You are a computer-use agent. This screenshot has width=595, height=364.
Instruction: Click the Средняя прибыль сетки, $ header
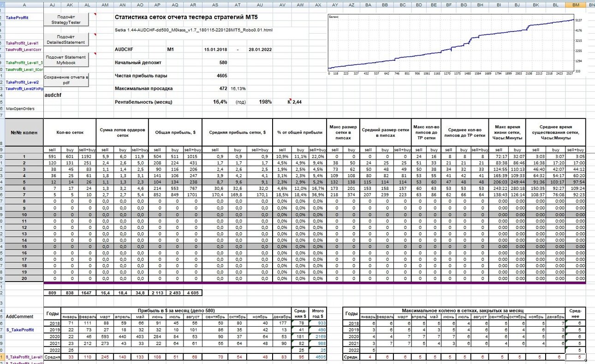click(x=238, y=132)
